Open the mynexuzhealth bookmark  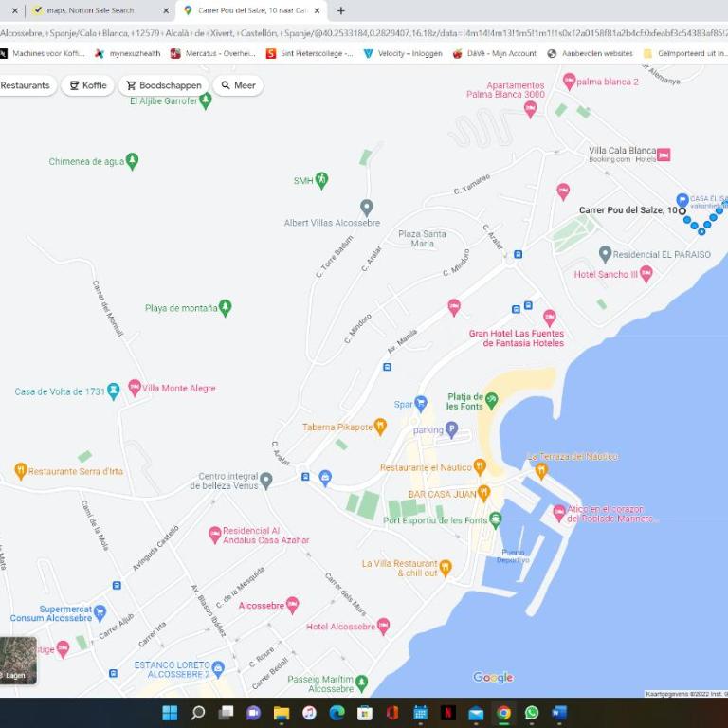coord(128,53)
